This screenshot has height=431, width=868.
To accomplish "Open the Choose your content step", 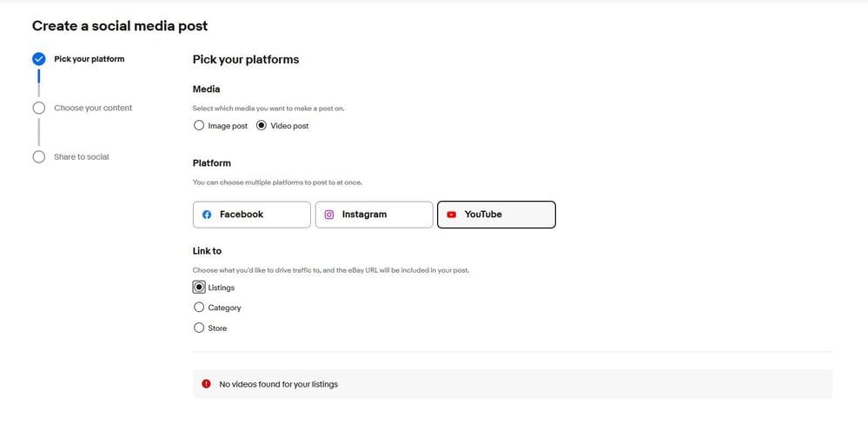I will [x=93, y=108].
